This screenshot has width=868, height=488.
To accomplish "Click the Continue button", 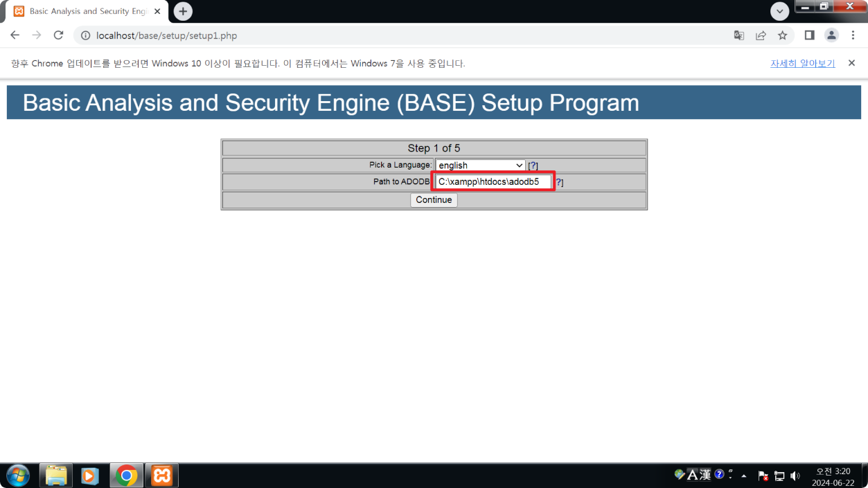I will pyautogui.click(x=434, y=200).
